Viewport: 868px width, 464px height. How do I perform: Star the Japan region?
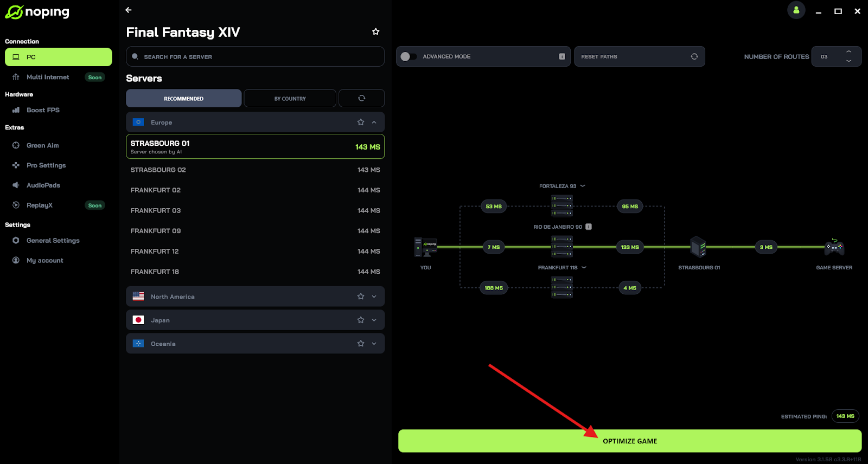click(x=361, y=320)
